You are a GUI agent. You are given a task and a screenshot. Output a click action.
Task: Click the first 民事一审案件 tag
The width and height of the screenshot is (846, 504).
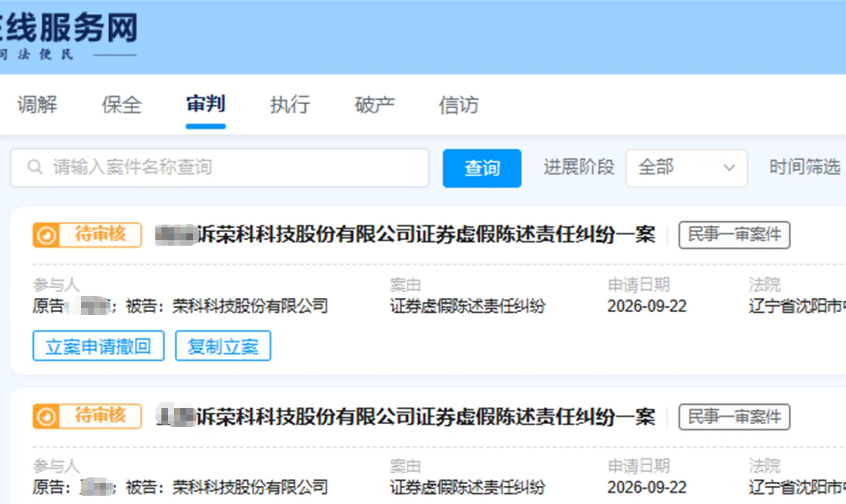click(x=734, y=235)
